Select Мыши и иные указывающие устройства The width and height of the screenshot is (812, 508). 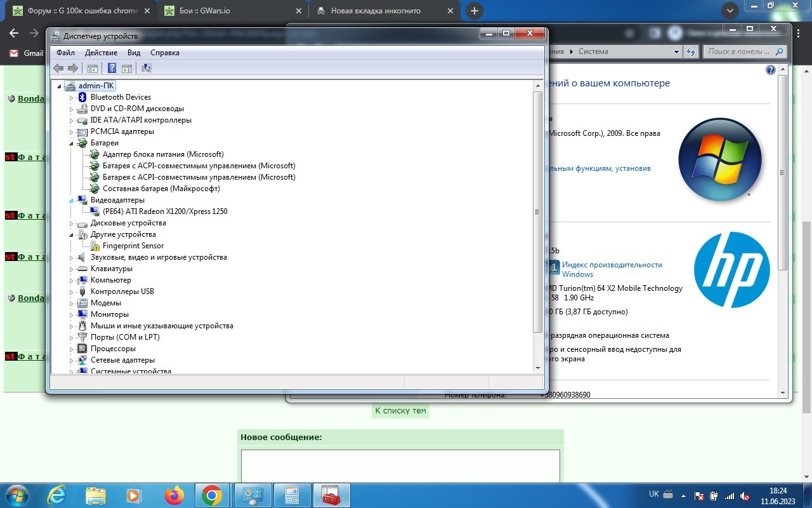[x=162, y=326]
